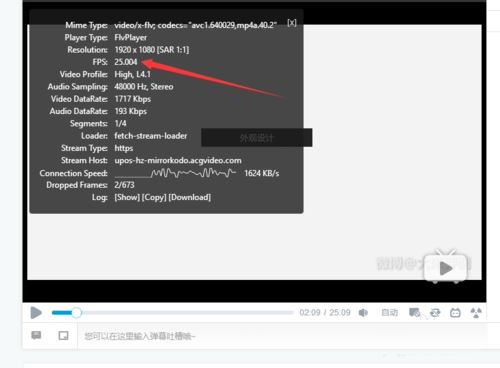Open danmaku settings speech-bubble icon
Image resolution: width=500 pixels, height=368 pixels.
point(36,335)
